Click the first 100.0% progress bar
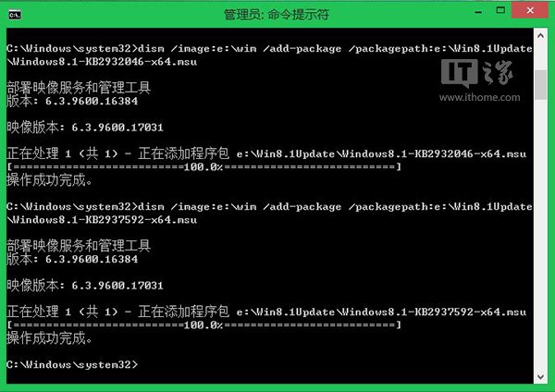 point(204,166)
